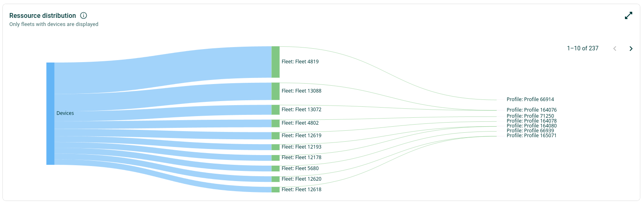Screen dimensions: 644x205
Task: Go to previous page of fleets
Action: pos(615,48)
